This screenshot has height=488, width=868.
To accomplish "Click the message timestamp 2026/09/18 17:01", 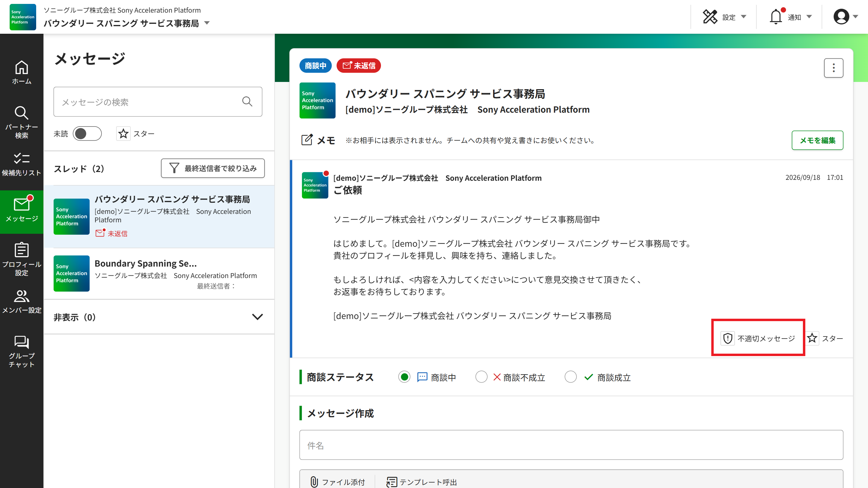I will click(x=814, y=177).
